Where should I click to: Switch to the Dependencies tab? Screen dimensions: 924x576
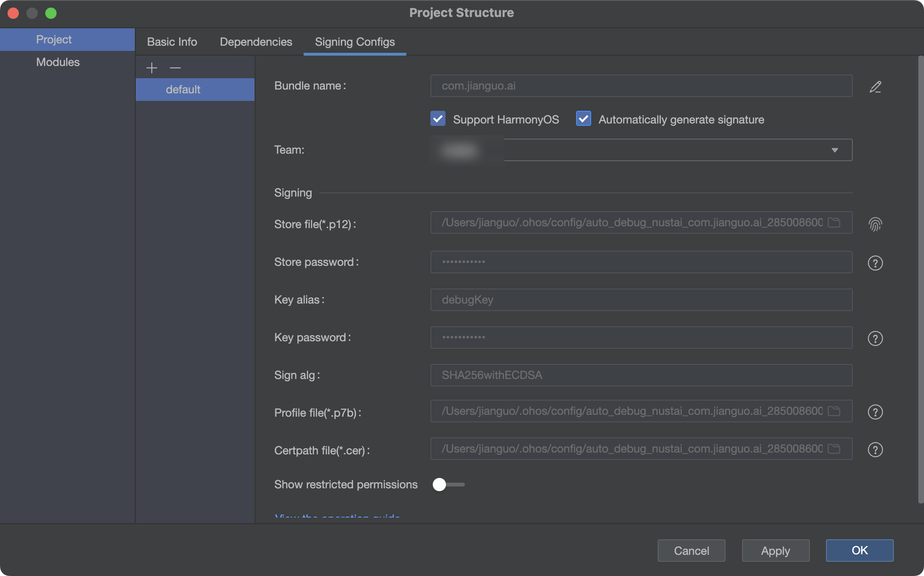(256, 42)
